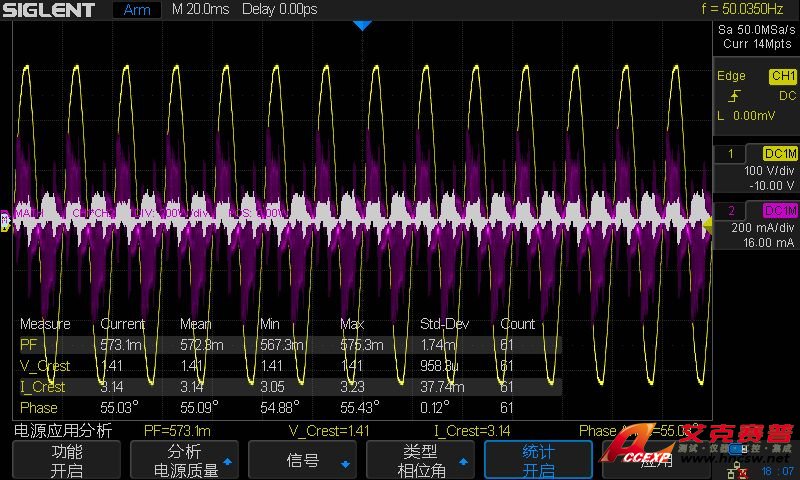Toggle the 功能 开启 function softkey
This screenshot has width=800, height=480.
coord(65,461)
